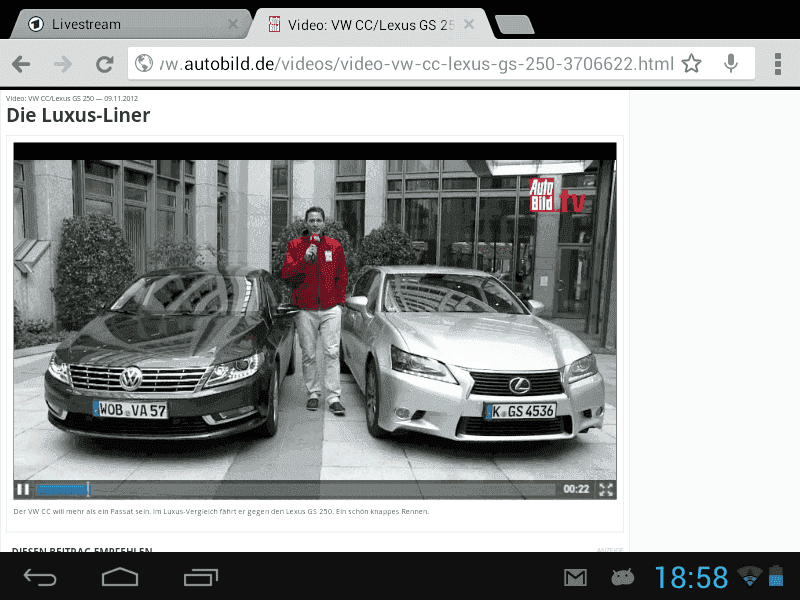Open the browser overflow menu dots
This screenshot has width=800, height=600.
(x=778, y=64)
